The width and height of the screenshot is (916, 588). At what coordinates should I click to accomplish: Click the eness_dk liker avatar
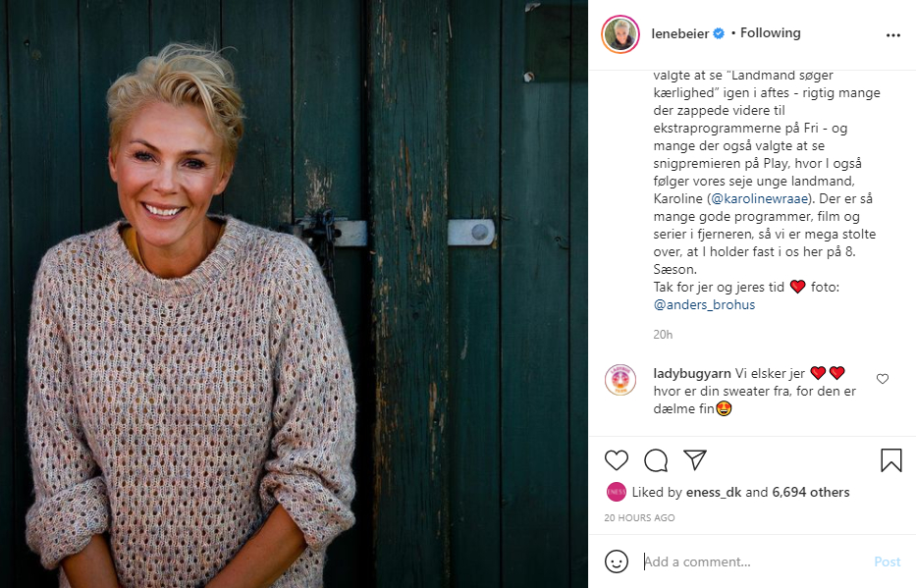tap(616, 492)
